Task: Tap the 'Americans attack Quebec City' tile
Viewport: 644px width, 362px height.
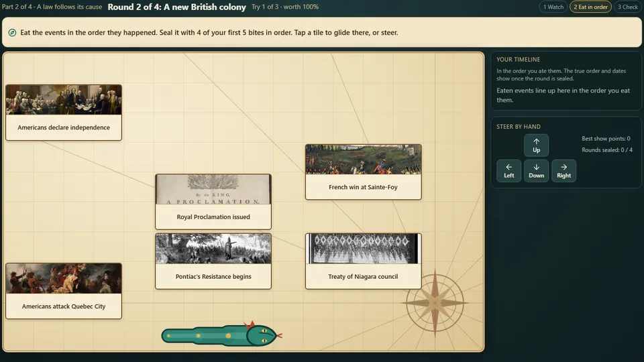Action: pyautogui.click(x=64, y=291)
